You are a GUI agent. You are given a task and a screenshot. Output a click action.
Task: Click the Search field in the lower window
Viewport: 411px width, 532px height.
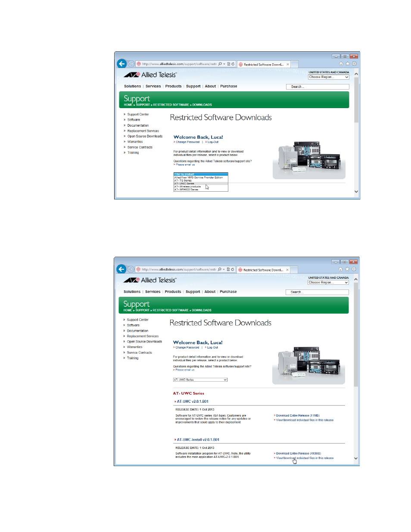pos(317,292)
